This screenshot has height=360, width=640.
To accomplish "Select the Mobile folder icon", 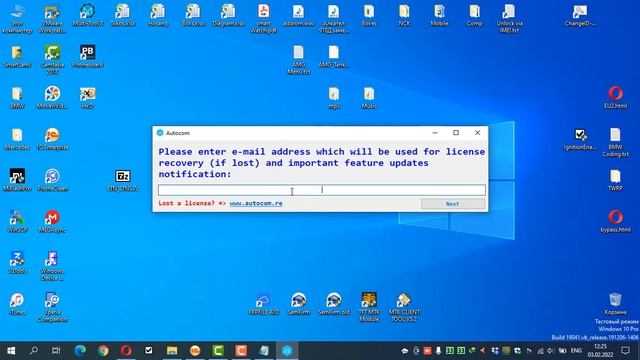I will [439, 15].
